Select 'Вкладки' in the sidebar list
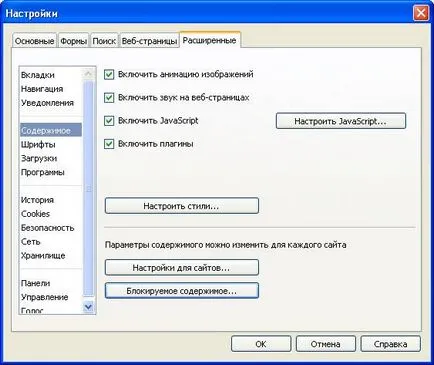 click(x=51, y=75)
